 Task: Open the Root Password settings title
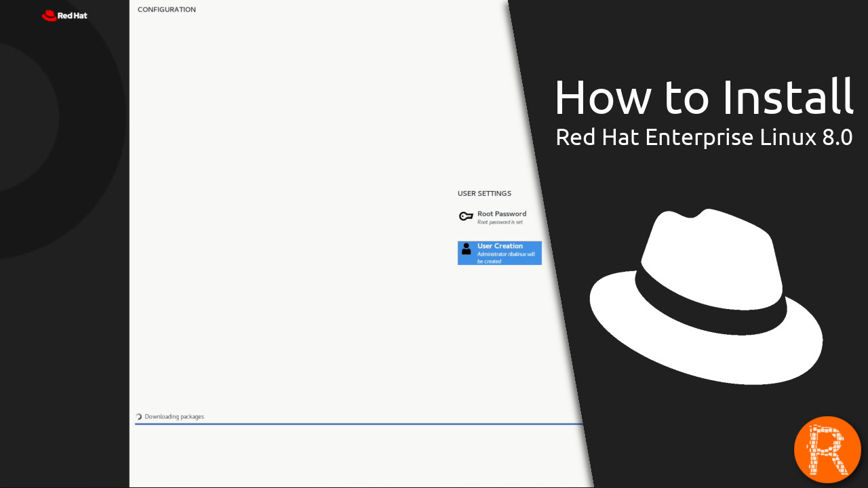click(x=502, y=213)
